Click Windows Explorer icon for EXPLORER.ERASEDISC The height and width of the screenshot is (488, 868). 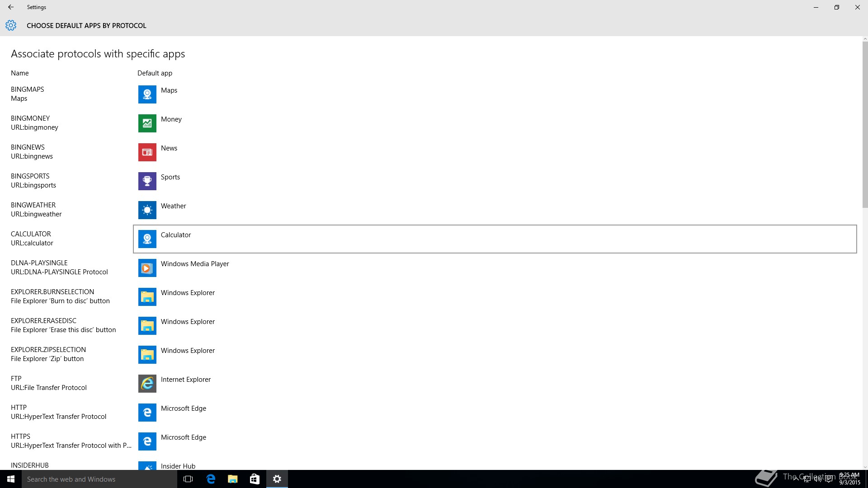click(147, 326)
